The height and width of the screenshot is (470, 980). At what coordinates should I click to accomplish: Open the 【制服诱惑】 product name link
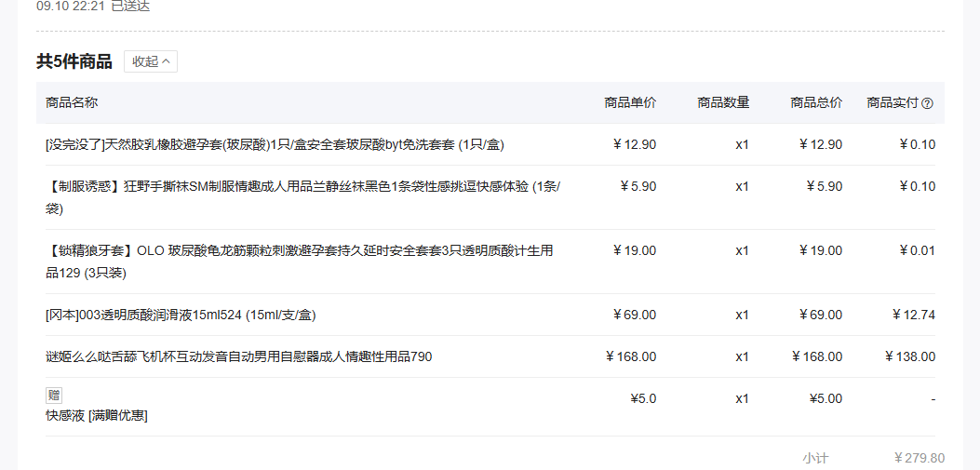302,186
